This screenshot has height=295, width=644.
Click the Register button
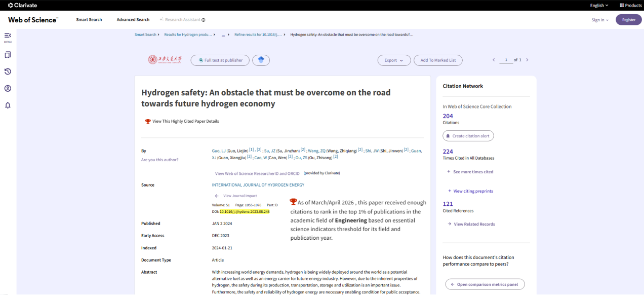point(629,20)
